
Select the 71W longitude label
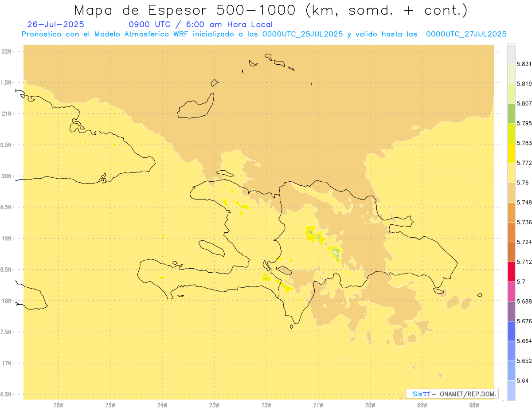(318, 406)
